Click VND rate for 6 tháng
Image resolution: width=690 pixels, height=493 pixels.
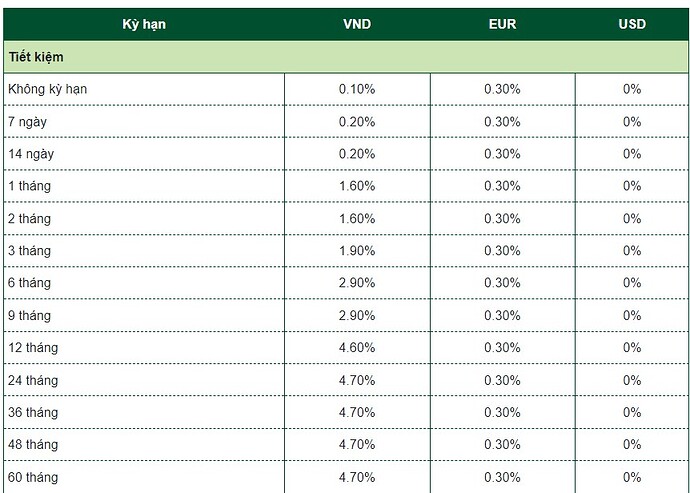357,283
